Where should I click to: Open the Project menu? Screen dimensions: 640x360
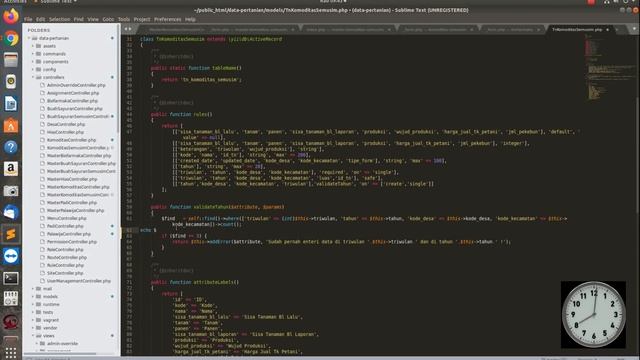(142, 19)
